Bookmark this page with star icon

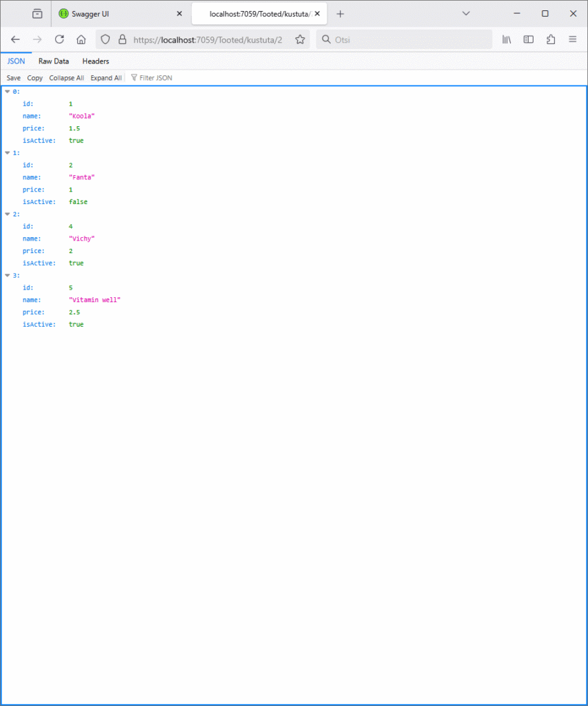click(300, 39)
